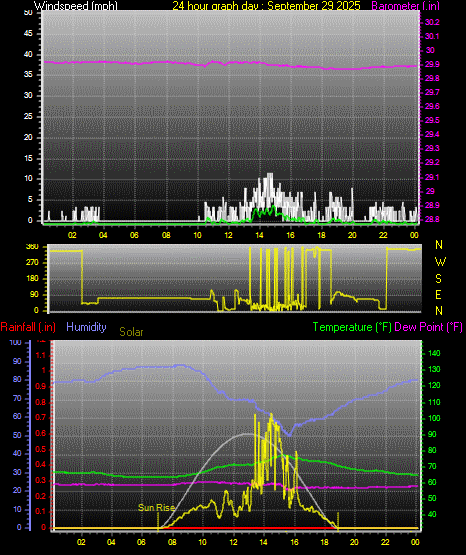This screenshot has width=466, height=555.
Task: Click the Temperature (°F) legend label
Action: point(352,327)
